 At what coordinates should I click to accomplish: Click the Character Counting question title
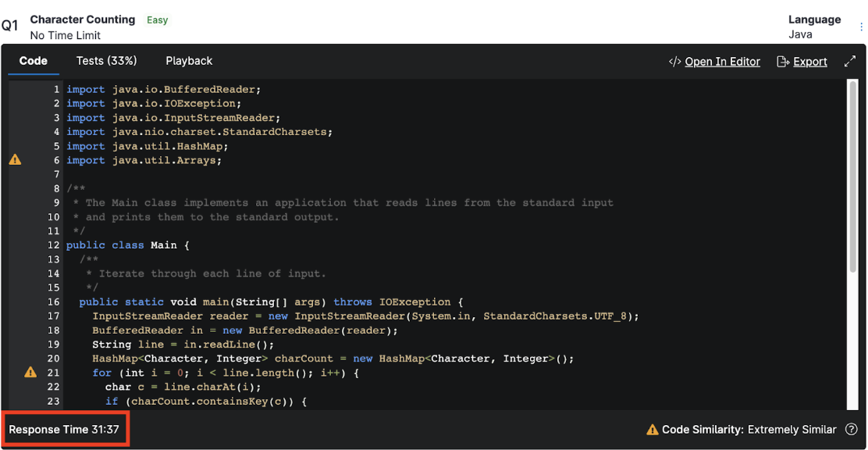pos(83,20)
